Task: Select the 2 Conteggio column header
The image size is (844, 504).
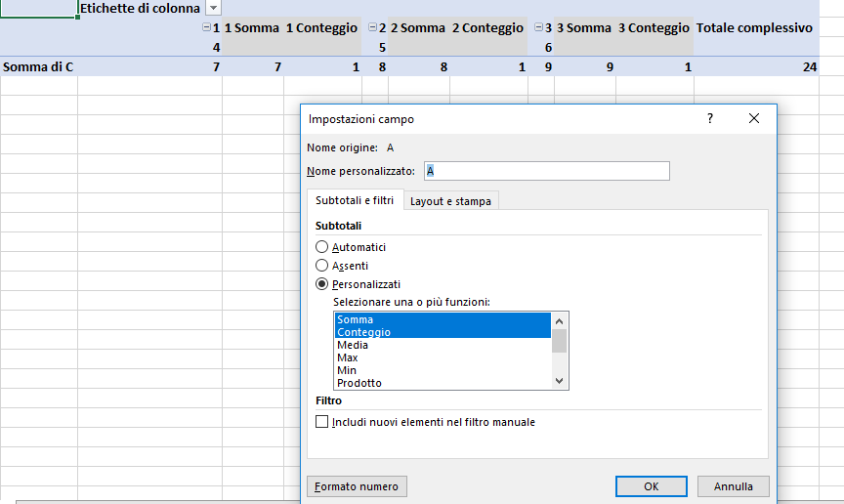Action: tap(487, 27)
